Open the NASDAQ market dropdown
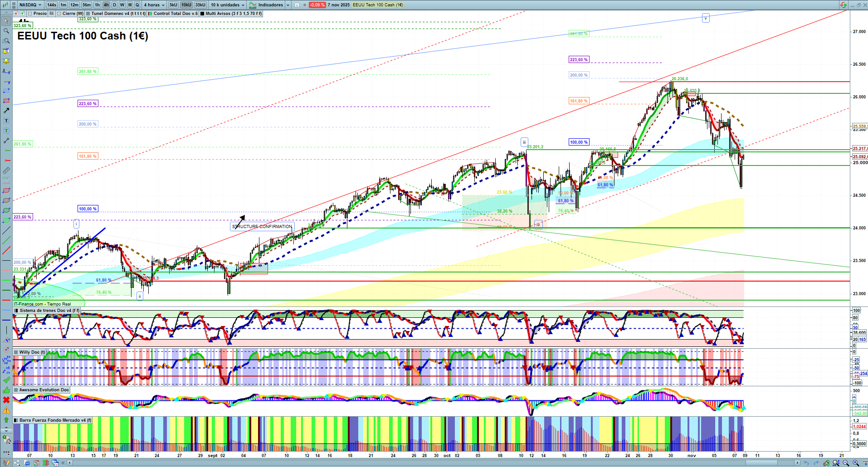The width and height of the screenshot is (868, 467). (x=29, y=5)
